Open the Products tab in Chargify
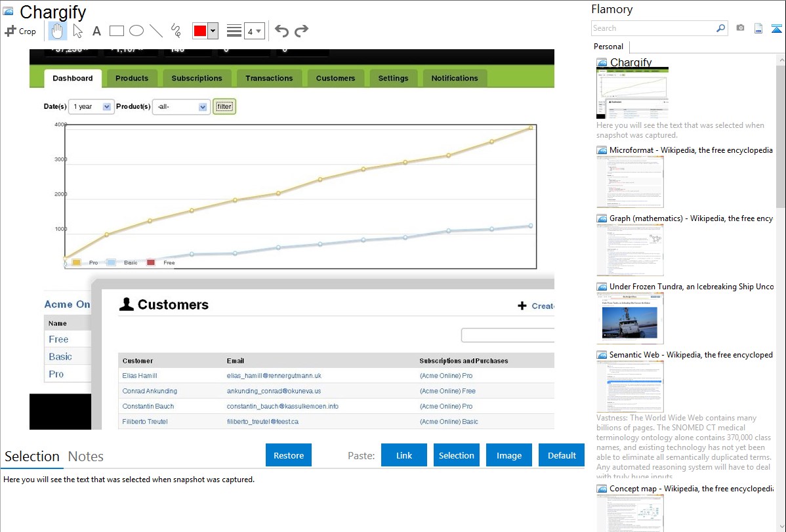Viewport: 786px width, 532px height. pyautogui.click(x=132, y=78)
